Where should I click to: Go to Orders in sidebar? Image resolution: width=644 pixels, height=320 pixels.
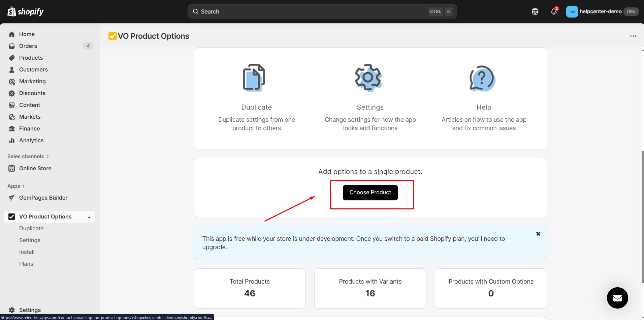(28, 46)
